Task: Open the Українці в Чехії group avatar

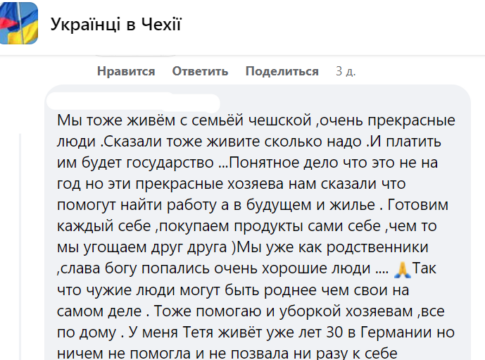Action: [x=19, y=23]
